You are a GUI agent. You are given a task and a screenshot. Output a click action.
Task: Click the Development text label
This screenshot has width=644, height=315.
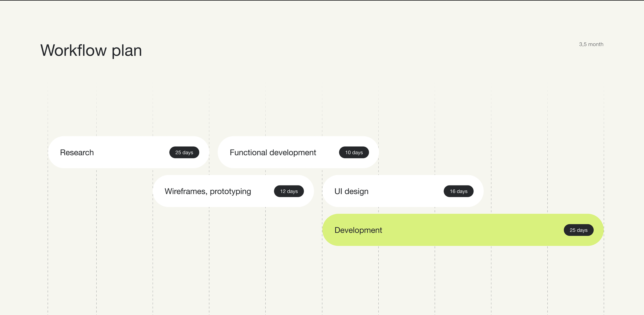358,230
